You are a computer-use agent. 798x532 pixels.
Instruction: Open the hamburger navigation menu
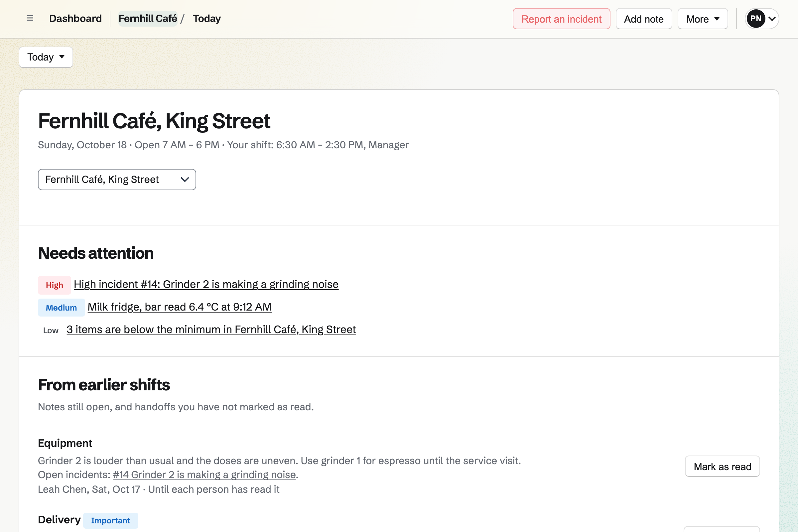click(30, 18)
